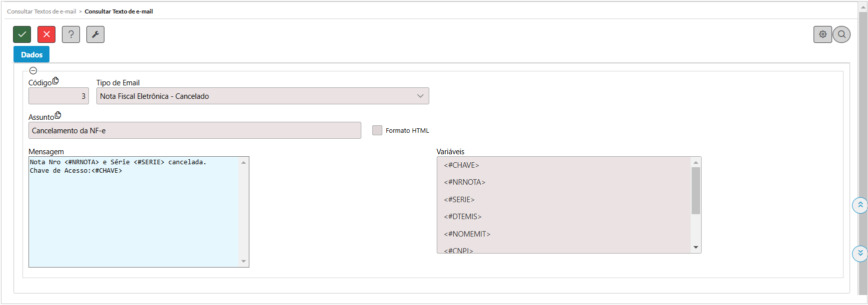Select the <#NOMEMIT> variable

click(x=467, y=234)
